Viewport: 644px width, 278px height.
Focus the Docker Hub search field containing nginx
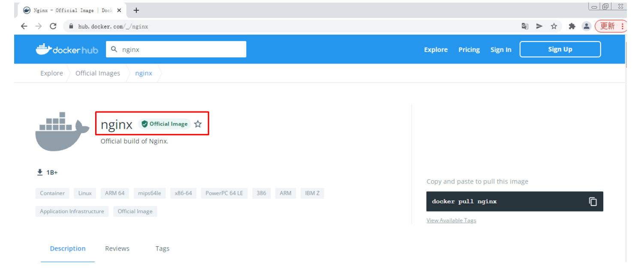point(176,49)
